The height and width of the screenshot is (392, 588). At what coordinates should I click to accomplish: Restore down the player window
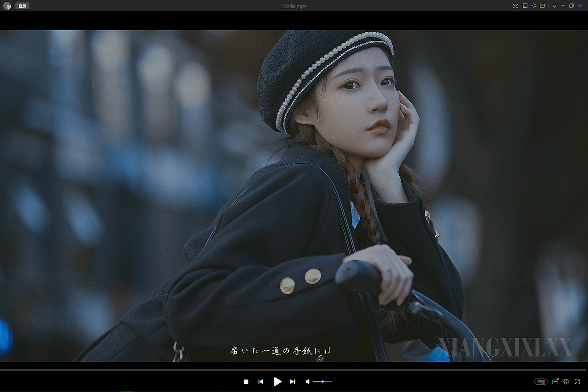(x=571, y=6)
